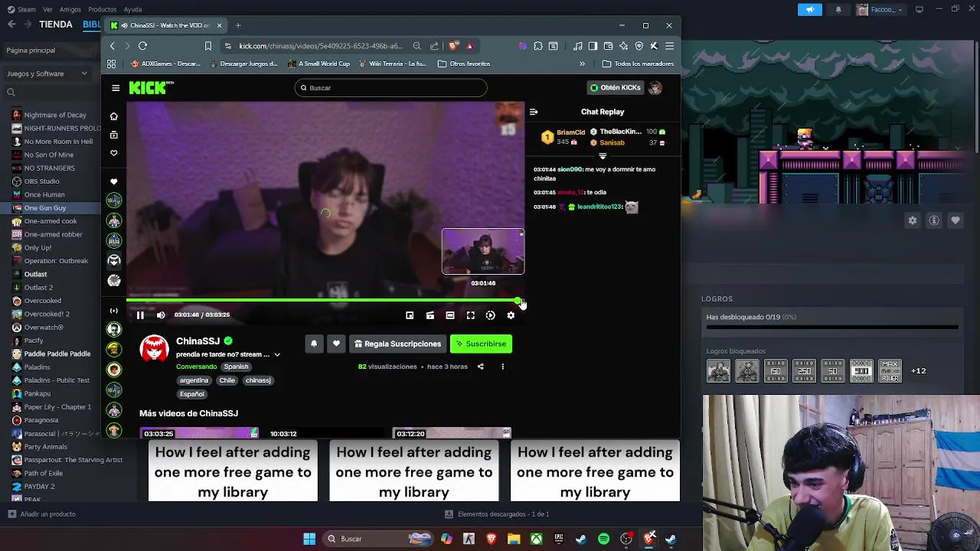This screenshot has width=980, height=551.
Task: Click the Conversando category link
Action: (x=197, y=367)
